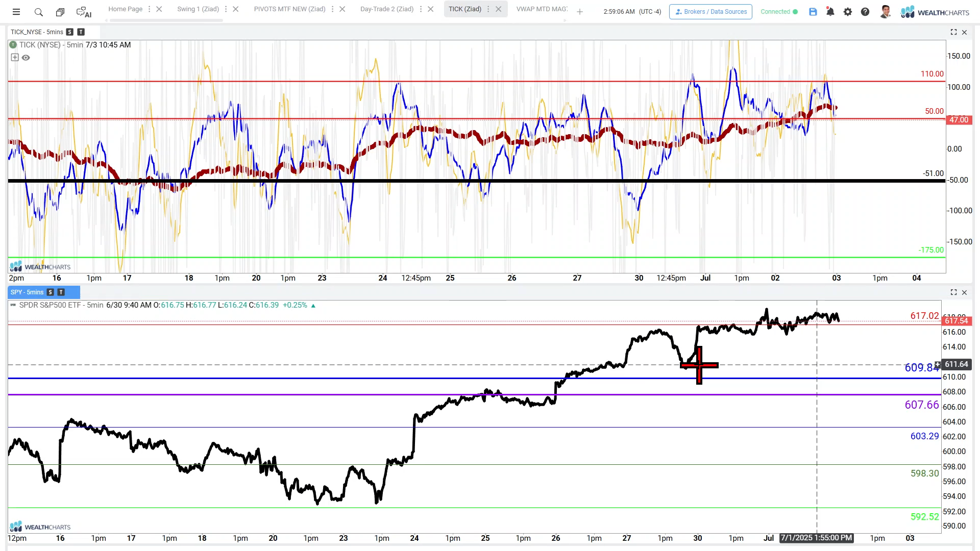This screenshot has height=551, width=980.
Task: Save the workspace with floppy icon
Action: (x=813, y=12)
